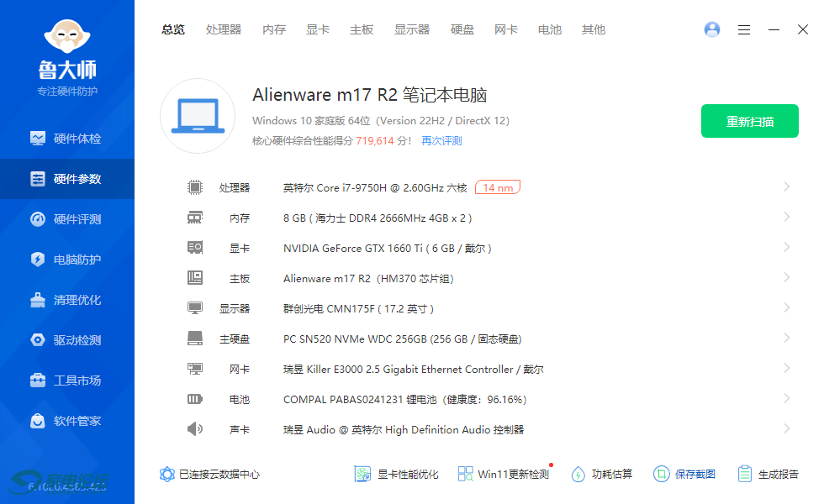Image resolution: width=824 pixels, height=504 pixels.
Task: Click the battery icon
Action: pos(195,399)
